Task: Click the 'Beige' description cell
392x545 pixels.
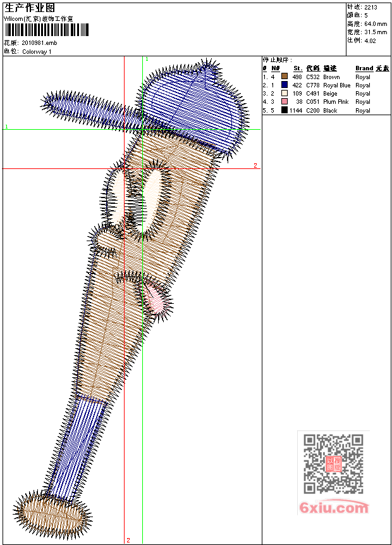Action: (x=330, y=94)
